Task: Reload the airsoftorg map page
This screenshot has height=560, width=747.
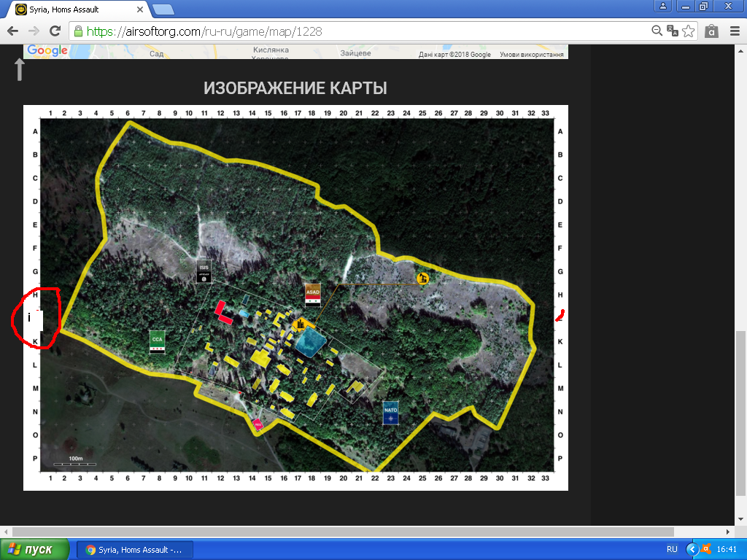Action: (x=55, y=31)
